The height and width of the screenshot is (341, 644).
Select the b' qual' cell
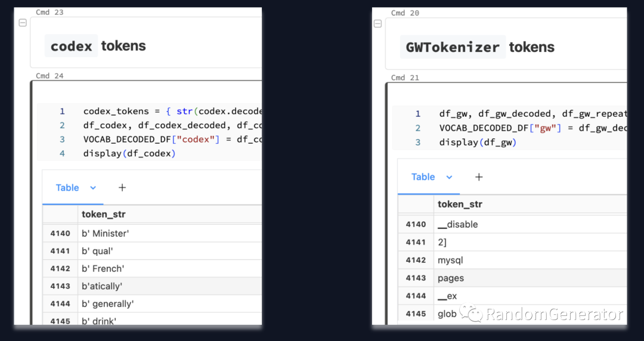169,250
